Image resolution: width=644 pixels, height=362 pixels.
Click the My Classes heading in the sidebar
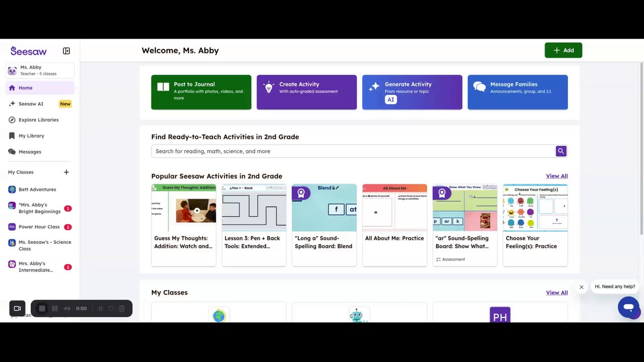[x=21, y=172]
